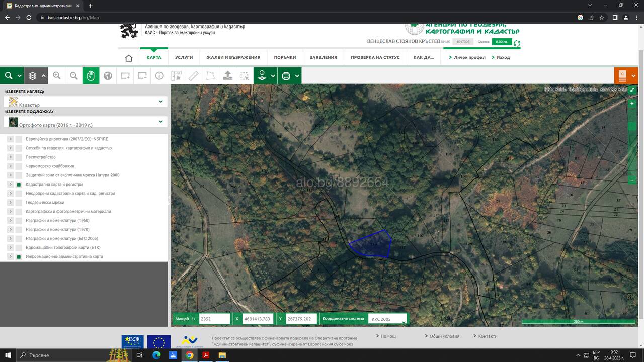The image size is (644, 362).
Task: Disable Информационно-административна карта checkbox
Action: (x=19, y=257)
